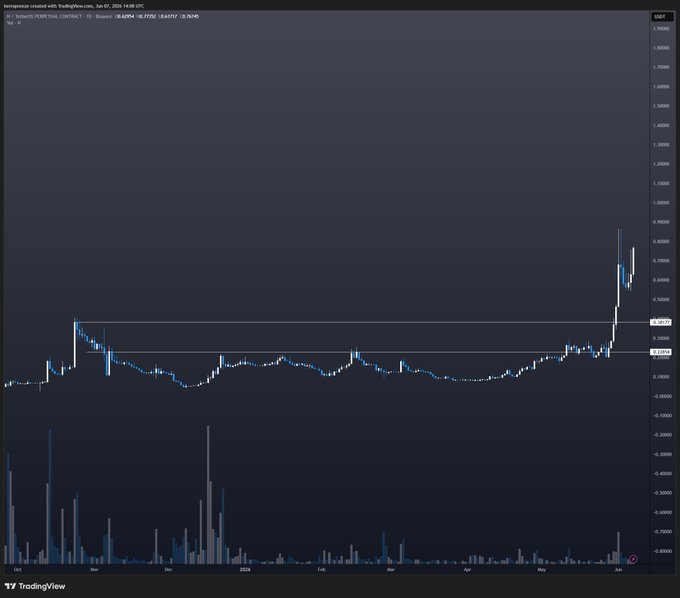Click the Dec label on the time axis
Screen dimensions: 680x598
(168, 569)
